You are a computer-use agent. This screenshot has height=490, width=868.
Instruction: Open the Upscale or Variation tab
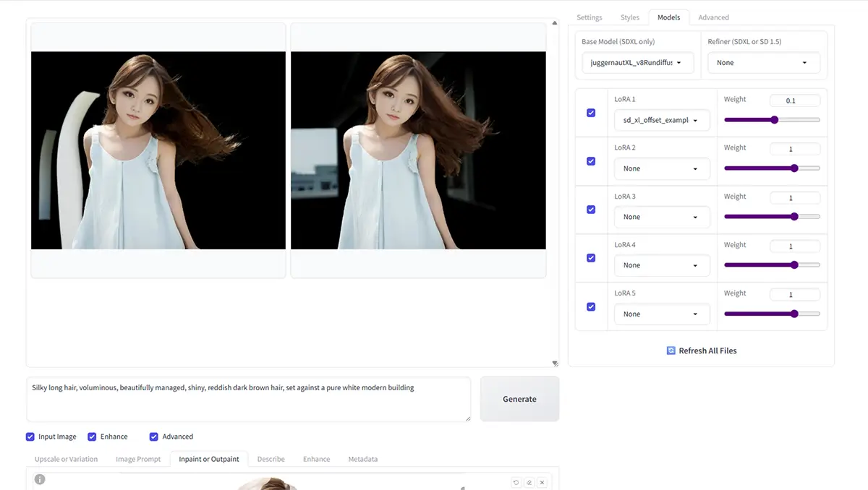[x=66, y=459]
